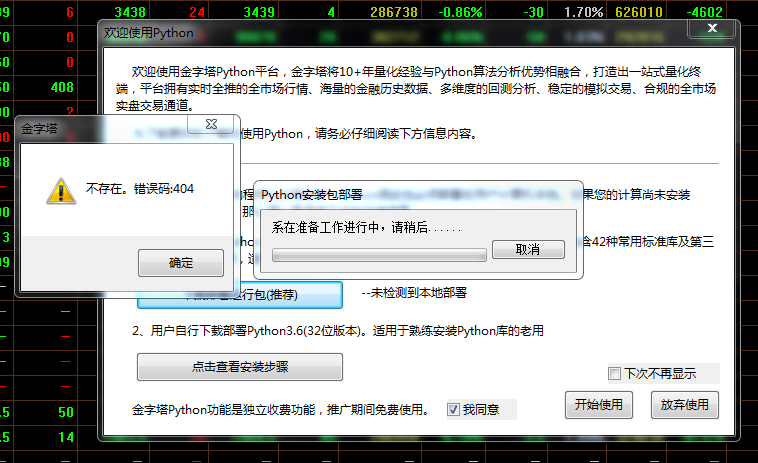Click the 286738 value in the quote table

pos(394,12)
